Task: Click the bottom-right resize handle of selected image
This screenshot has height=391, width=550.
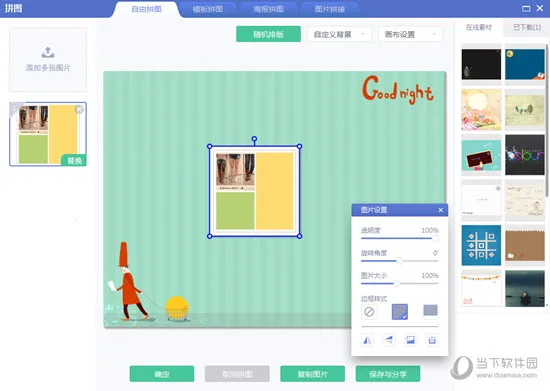Action: tap(300, 236)
